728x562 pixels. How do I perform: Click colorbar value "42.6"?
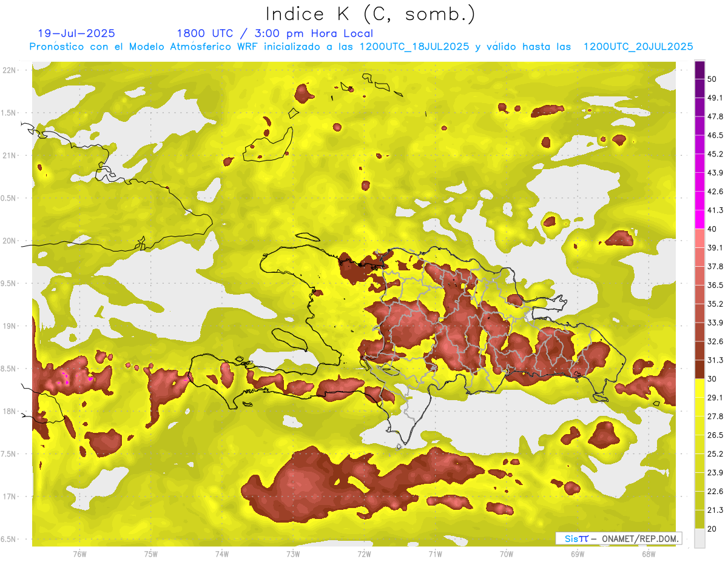click(715, 192)
